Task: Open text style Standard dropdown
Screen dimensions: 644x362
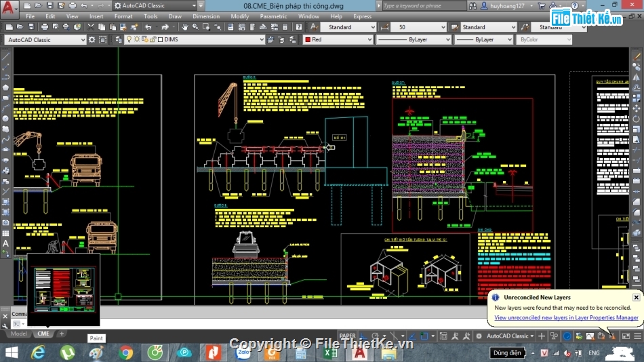Action: pyautogui.click(x=373, y=27)
